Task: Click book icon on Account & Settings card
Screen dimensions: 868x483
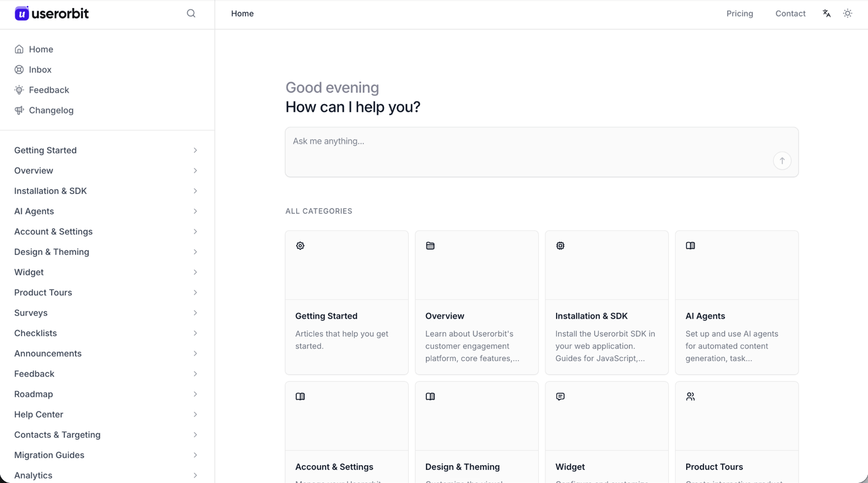Action: pos(300,397)
